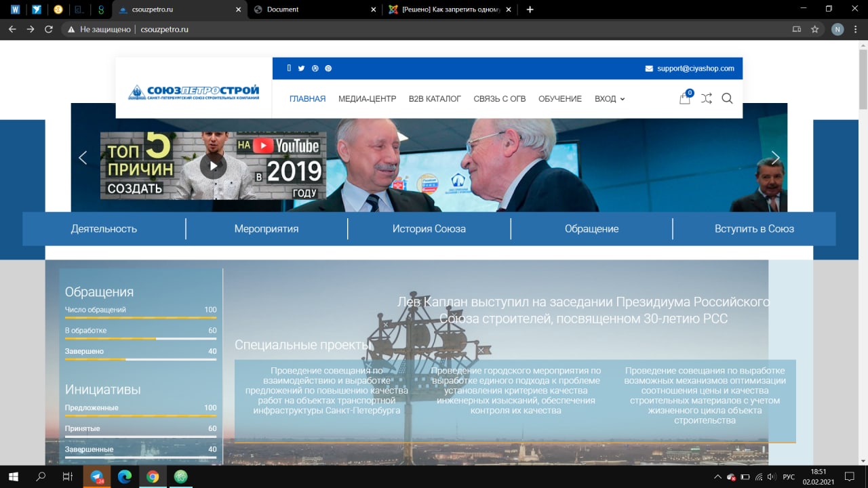Open the Dribbble social icon in header
Viewport: 868px width, 488px height.
coord(315,68)
